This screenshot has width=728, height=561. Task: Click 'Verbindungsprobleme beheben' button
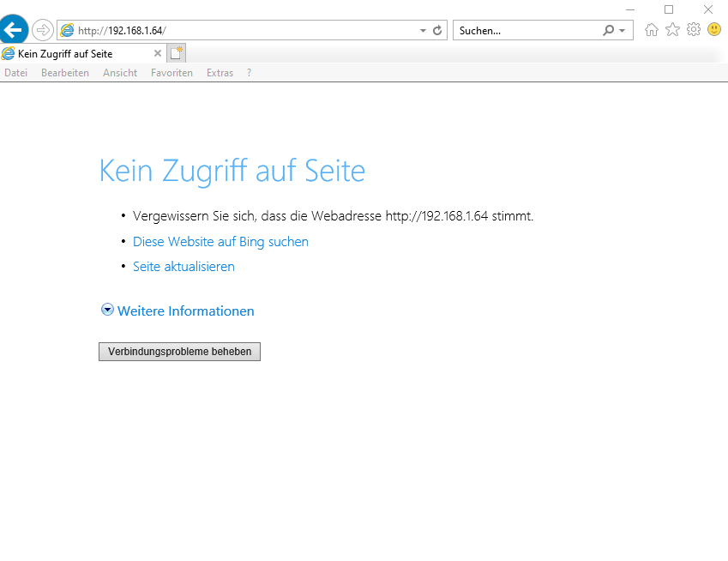(x=179, y=352)
